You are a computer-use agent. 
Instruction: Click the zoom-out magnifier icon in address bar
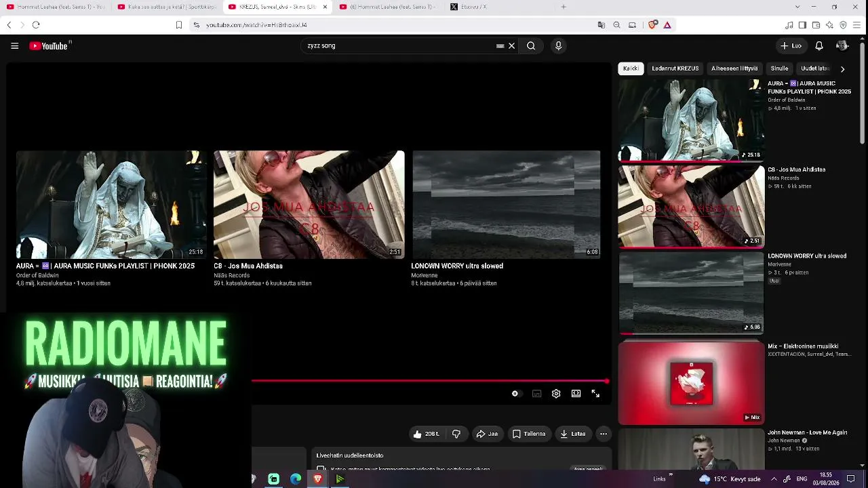pyautogui.click(x=616, y=25)
